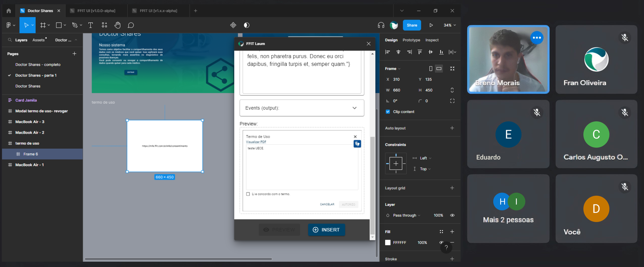Check 'Li e concordo com o termo' box

pos(248,194)
